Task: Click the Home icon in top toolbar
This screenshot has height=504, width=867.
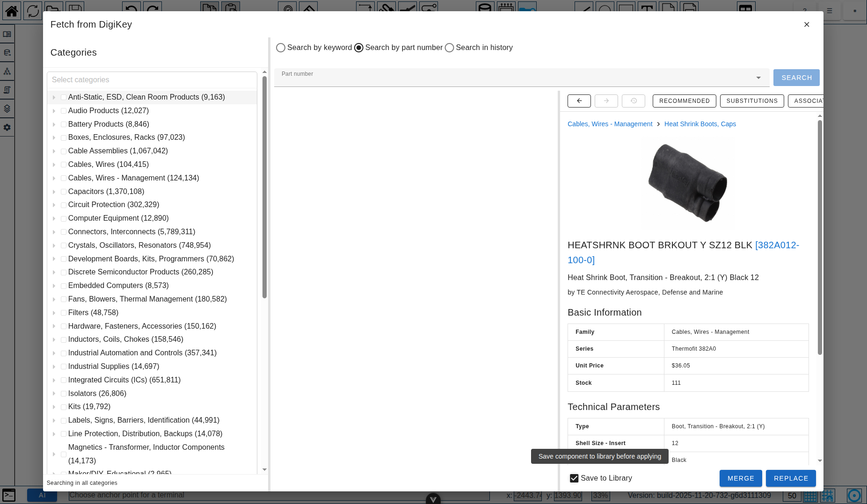Action: (x=12, y=10)
